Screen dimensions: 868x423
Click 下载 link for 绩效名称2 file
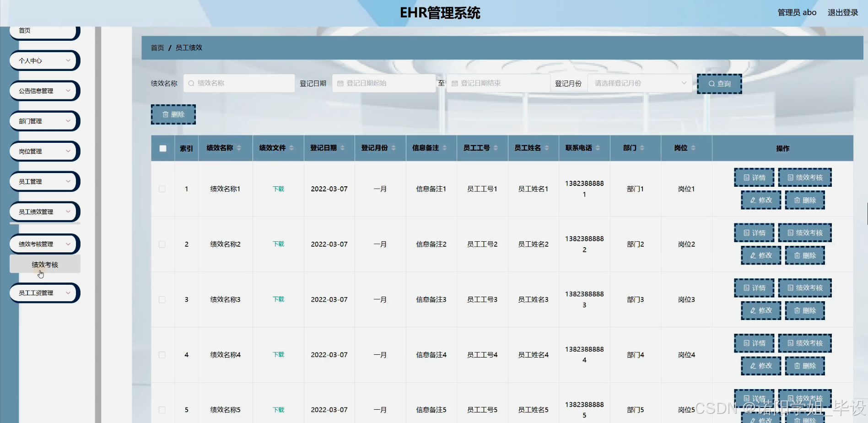(x=277, y=244)
